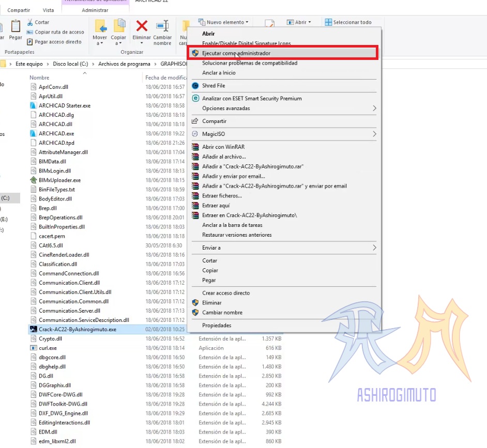Expand chevron after Este equipo breadcrumb
Image resolution: width=487 pixels, height=448 pixels.
click(48, 64)
